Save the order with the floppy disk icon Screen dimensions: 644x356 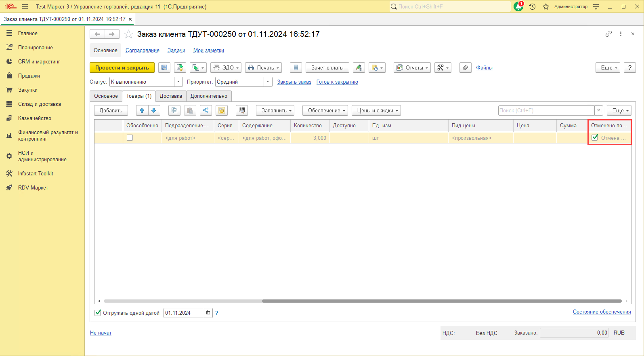point(164,68)
